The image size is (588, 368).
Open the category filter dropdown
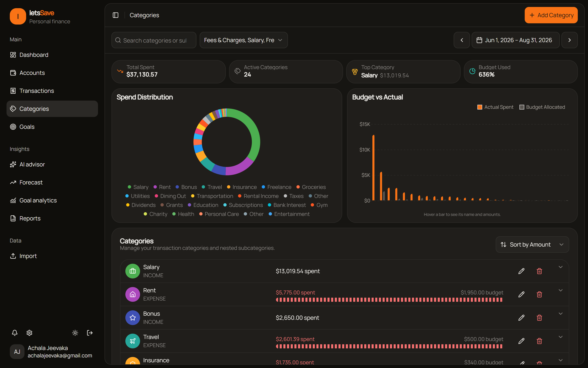243,40
